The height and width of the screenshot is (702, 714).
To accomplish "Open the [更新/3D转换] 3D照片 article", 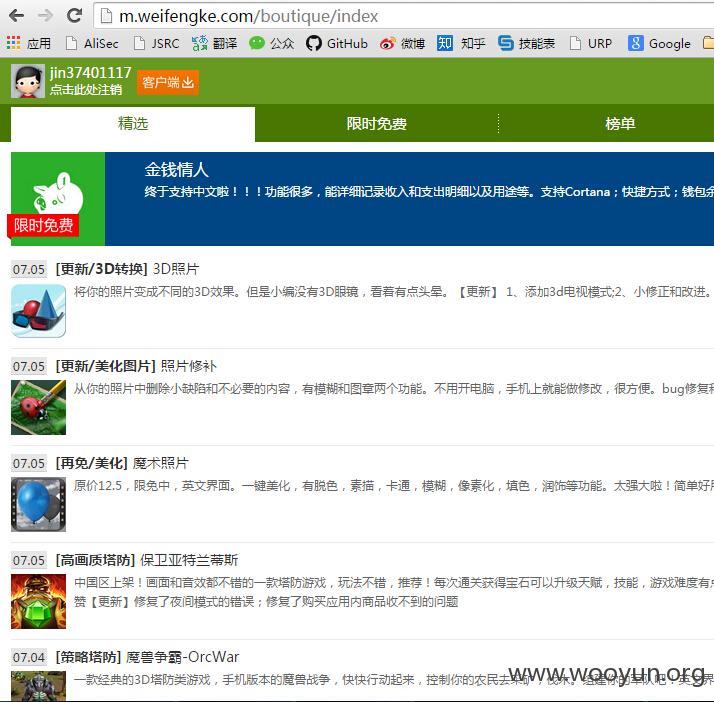I will coord(128,269).
